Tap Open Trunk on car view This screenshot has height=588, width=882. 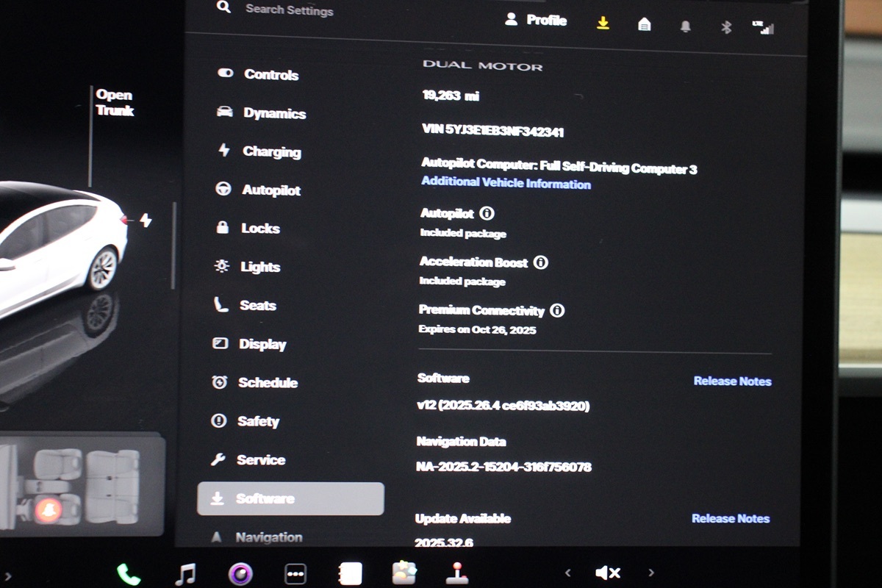tap(114, 103)
